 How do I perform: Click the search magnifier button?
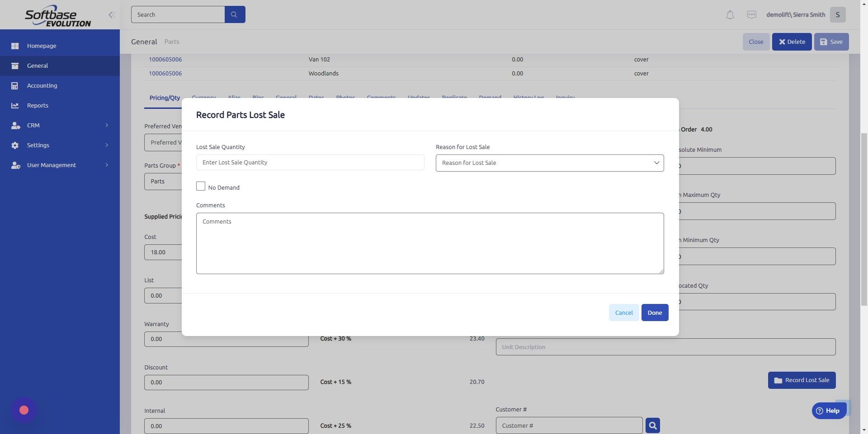[234, 14]
